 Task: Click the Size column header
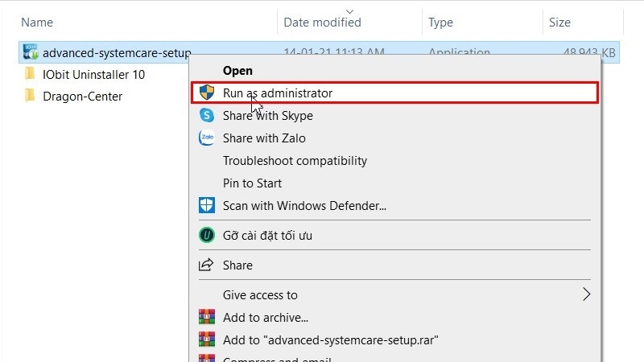559,23
